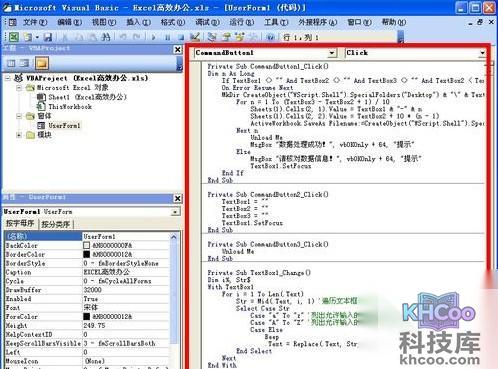The height and width of the screenshot is (369, 498).
Task: Click the Break (pause) icon
Action: pyautogui.click(x=168, y=37)
